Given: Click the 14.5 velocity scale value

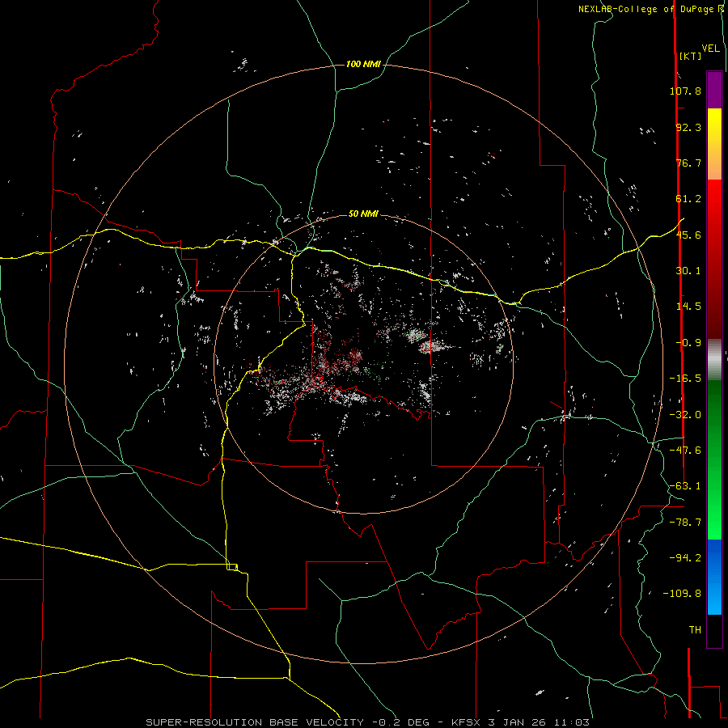Looking at the screenshot, I should [x=688, y=307].
